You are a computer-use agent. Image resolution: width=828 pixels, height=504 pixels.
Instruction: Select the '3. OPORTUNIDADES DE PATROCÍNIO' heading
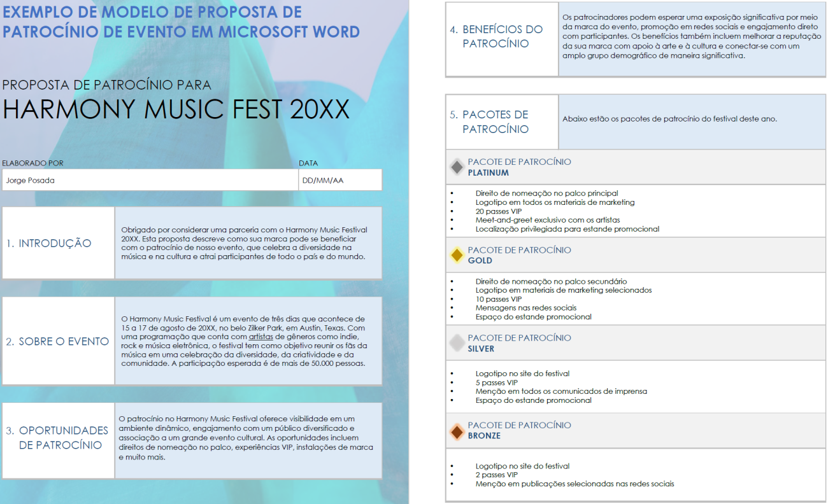pyautogui.click(x=57, y=439)
